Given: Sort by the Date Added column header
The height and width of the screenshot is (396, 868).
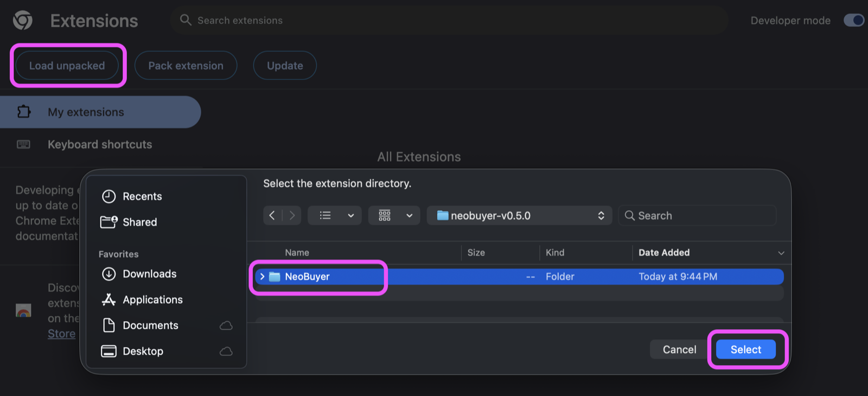Looking at the screenshot, I should [664, 253].
